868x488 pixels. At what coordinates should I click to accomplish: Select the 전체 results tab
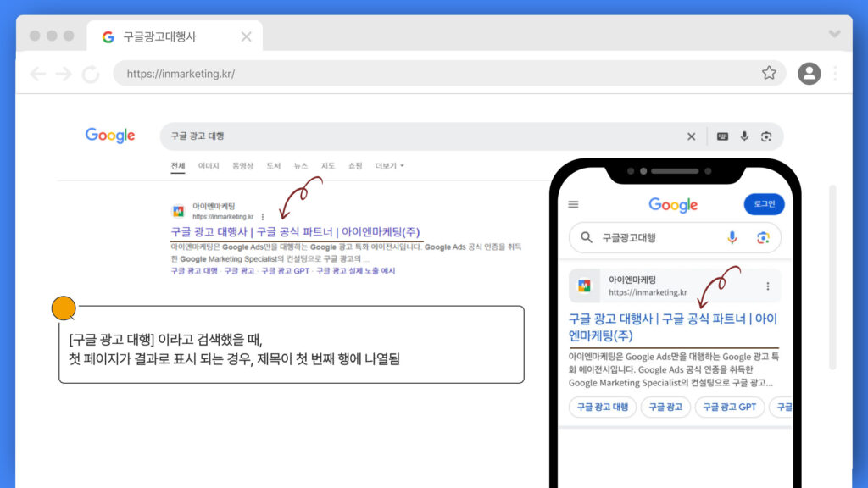click(x=178, y=166)
